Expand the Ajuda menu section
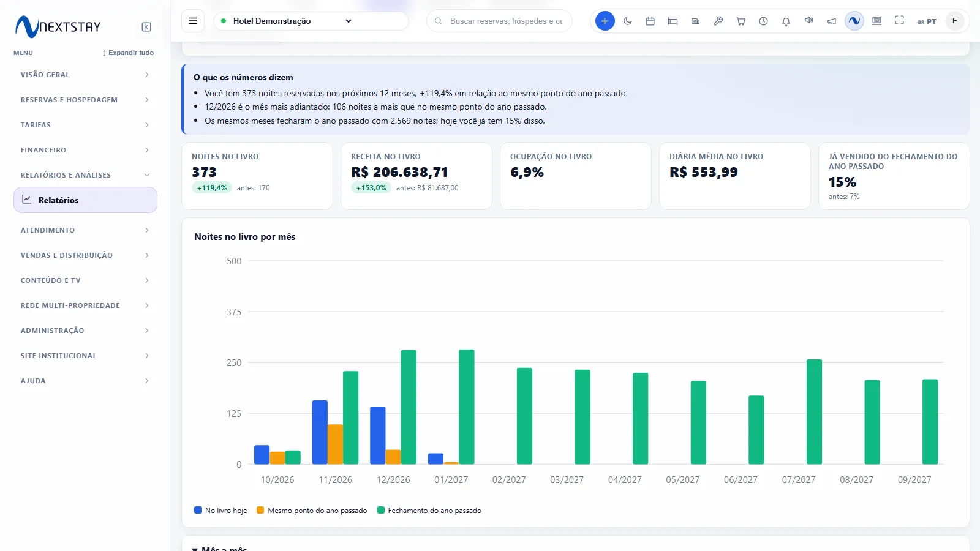This screenshot has width=980, height=551. 85,381
